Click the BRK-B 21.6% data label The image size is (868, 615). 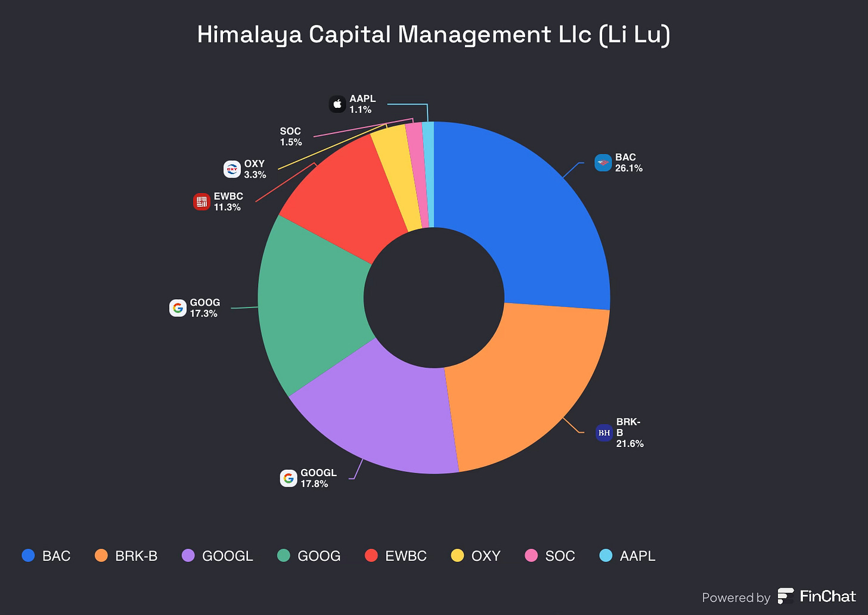coord(630,433)
